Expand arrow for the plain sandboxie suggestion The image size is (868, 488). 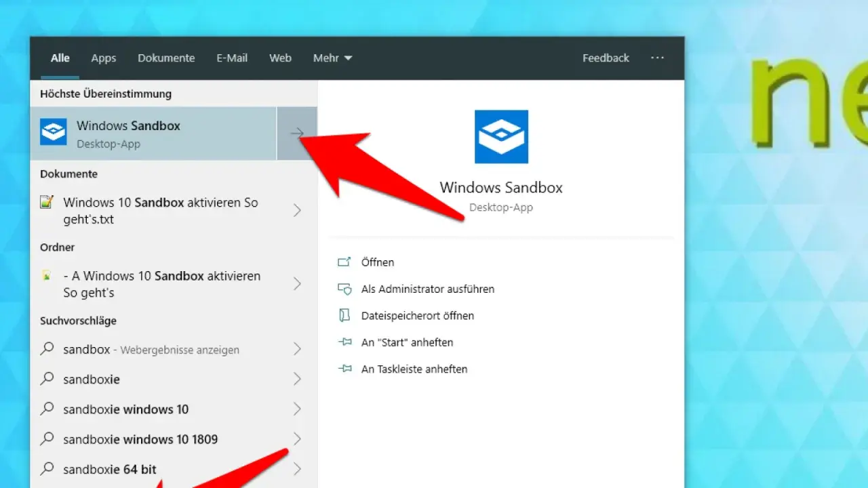pos(297,379)
